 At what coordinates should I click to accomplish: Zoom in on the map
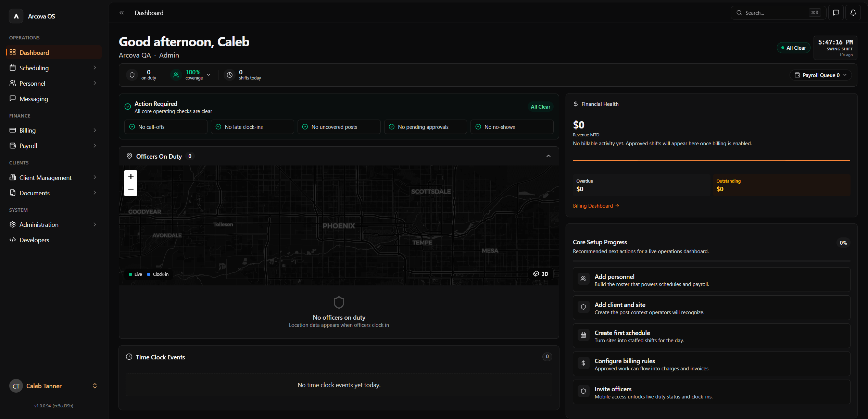tap(130, 177)
